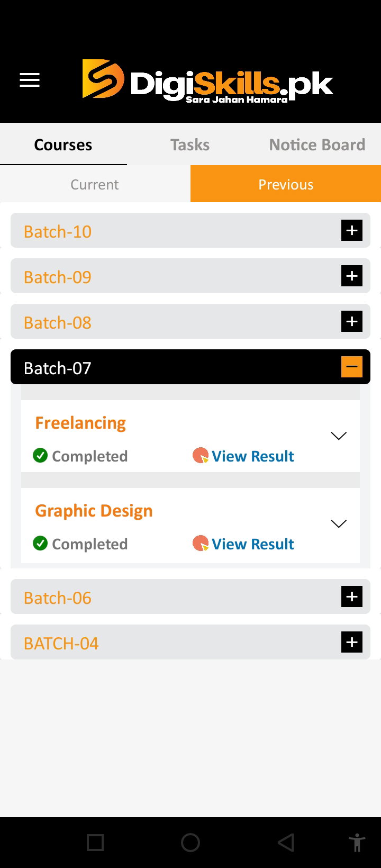Click the pie chart icon beside Freelancing result
The height and width of the screenshot is (868, 381).
201,455
